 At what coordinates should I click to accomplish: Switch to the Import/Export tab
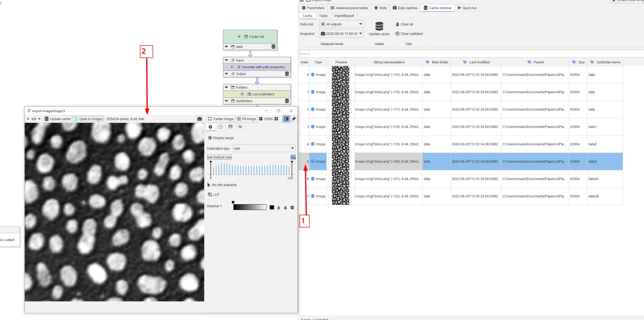point(344,16)
